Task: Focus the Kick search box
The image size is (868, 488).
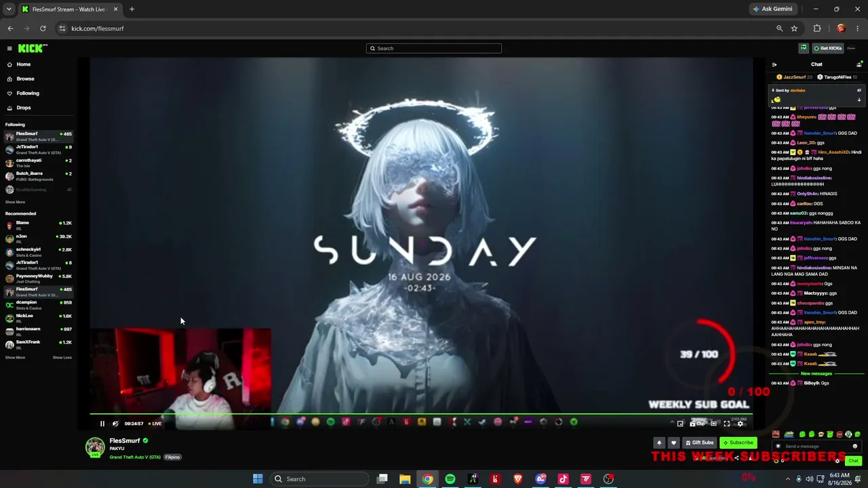Action: (434, 48)
